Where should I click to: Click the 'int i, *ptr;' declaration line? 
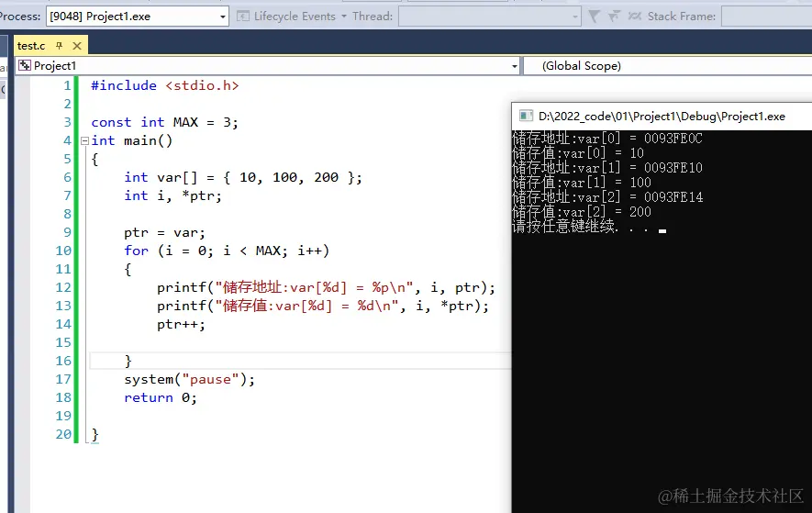tap(172, 195)
